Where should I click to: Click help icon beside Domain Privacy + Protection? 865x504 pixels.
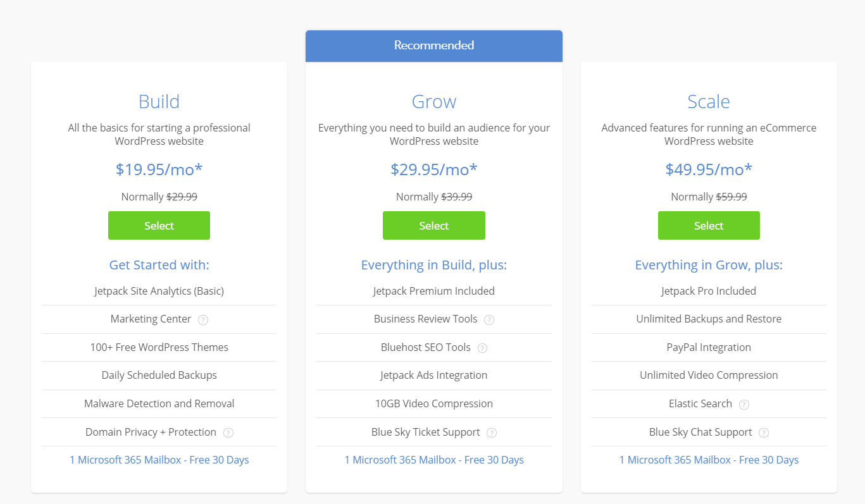[x=228, y=433]
